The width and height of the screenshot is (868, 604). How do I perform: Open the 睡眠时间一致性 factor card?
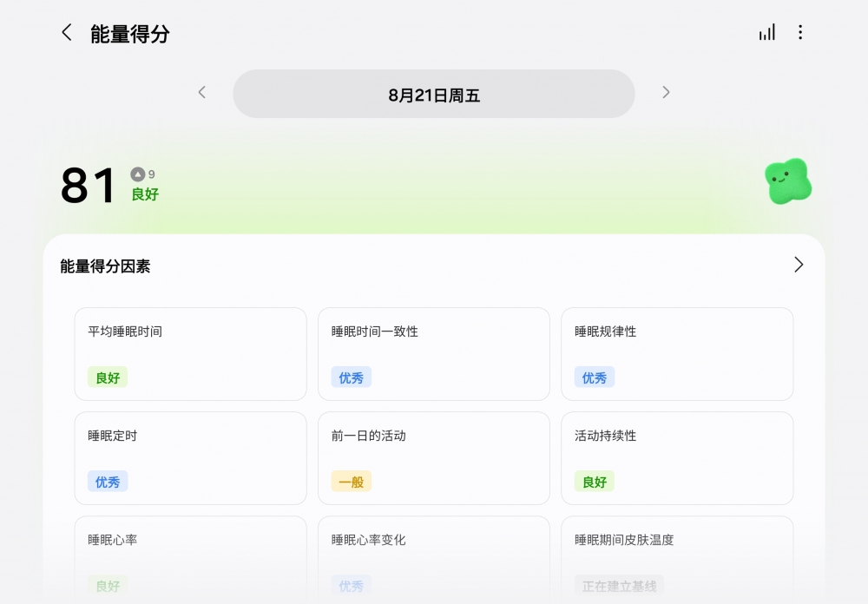point(433,354)
